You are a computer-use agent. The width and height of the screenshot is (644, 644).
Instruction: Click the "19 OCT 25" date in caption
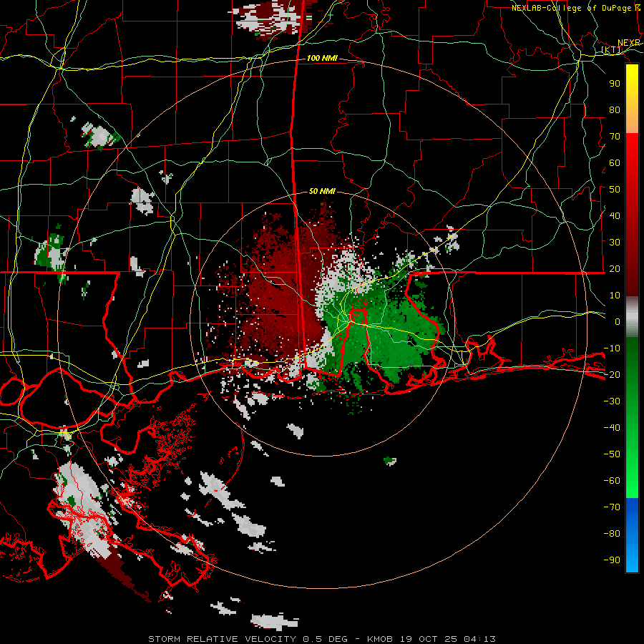429,639
